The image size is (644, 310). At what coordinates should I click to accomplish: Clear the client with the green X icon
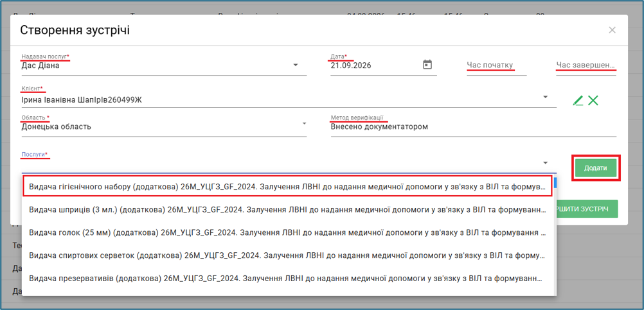[x=593, y=100]
